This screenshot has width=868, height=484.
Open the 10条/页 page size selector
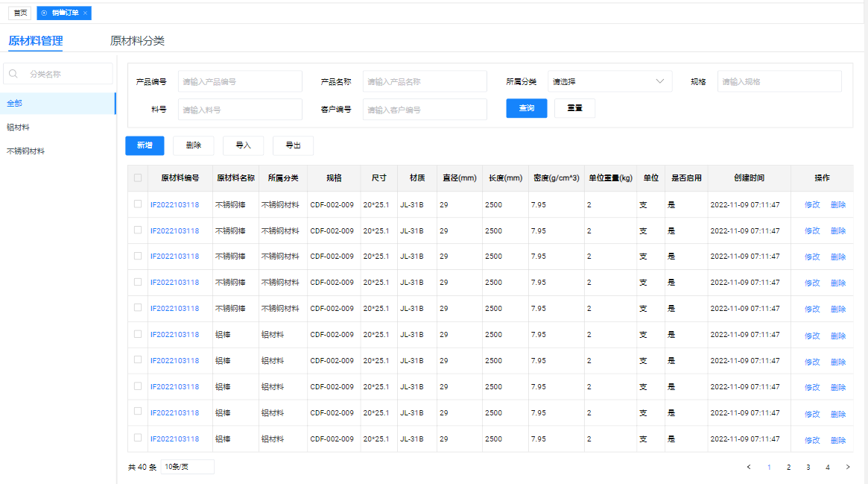187,467
